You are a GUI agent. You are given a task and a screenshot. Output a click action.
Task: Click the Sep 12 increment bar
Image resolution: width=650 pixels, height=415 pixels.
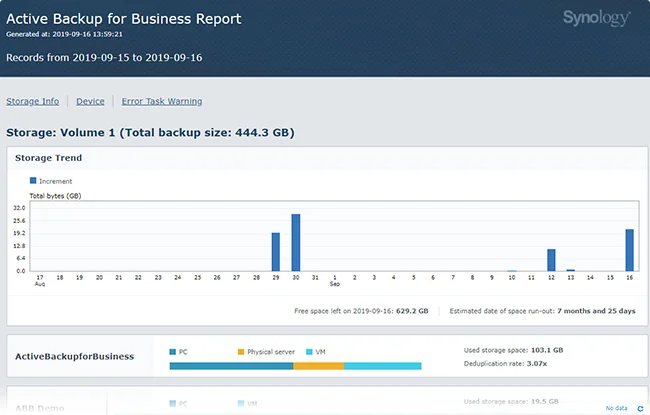click(x=551, y=260)
